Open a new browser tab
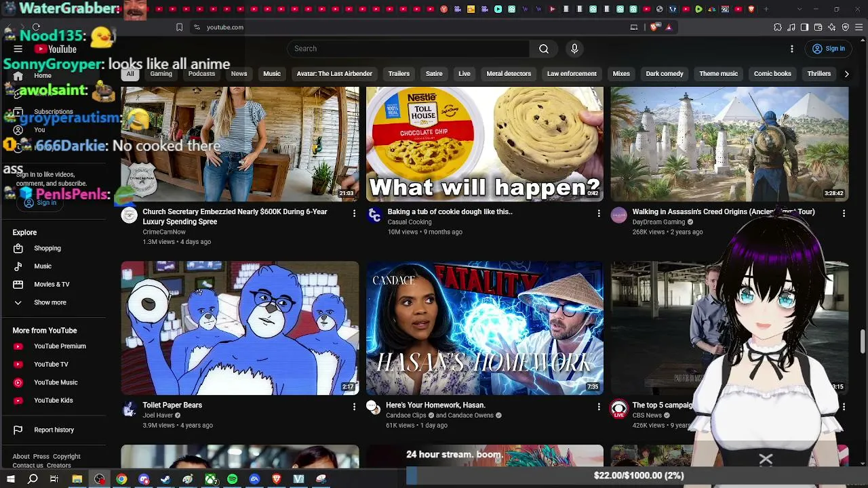The width and height of the screenshot is (868, 488). coord(766,9)
